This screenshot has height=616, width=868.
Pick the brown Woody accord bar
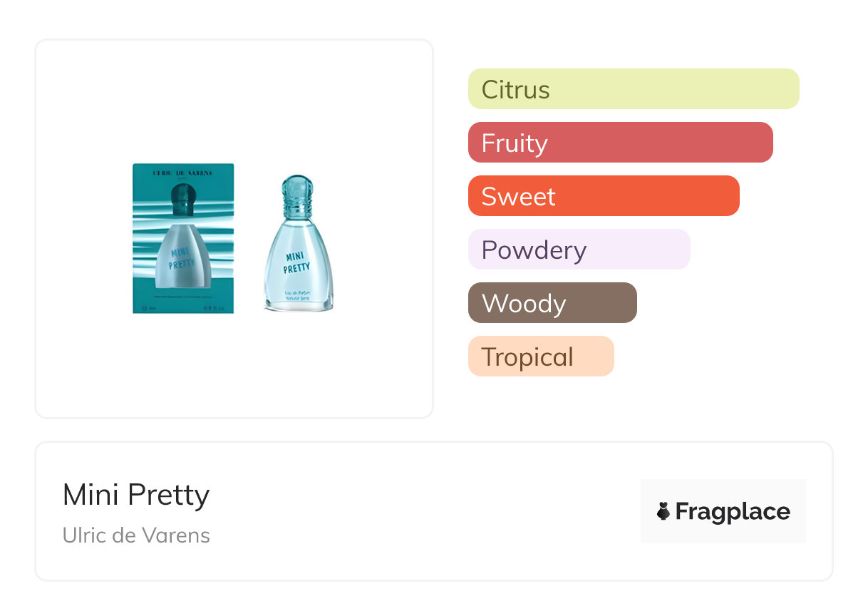552,303
